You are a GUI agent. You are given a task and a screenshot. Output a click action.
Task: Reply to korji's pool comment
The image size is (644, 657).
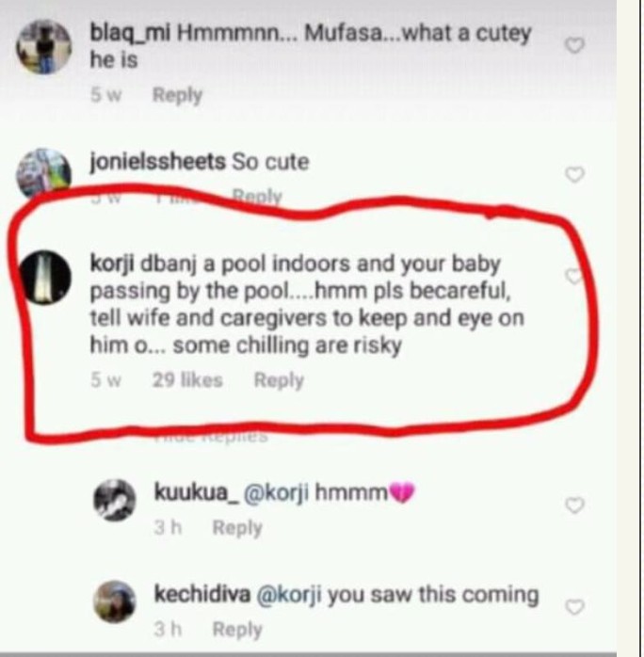[279, 380]
